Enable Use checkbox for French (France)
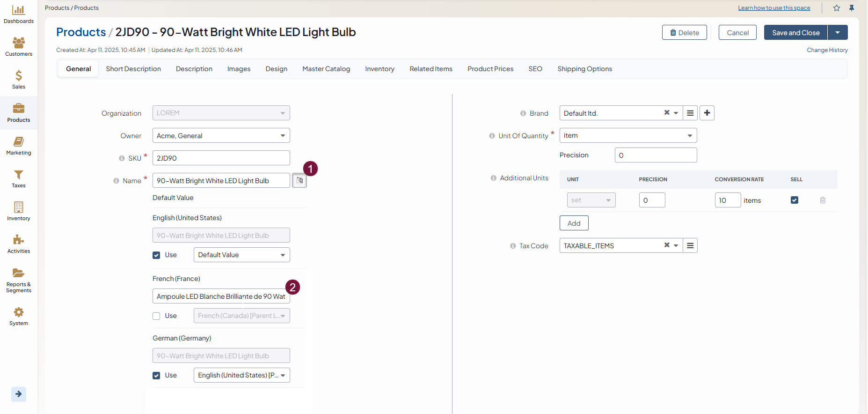Image resolution: width=868 pixels, height=414 pixels. 156,316
